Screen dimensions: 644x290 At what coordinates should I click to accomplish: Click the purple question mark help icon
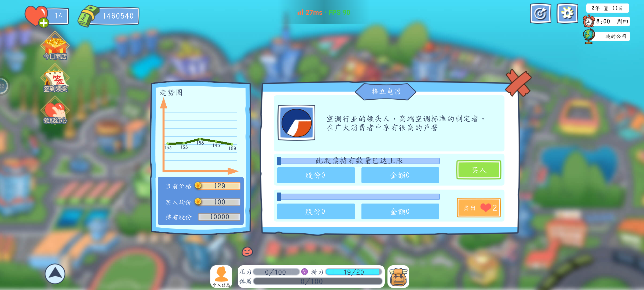(304, 272)
